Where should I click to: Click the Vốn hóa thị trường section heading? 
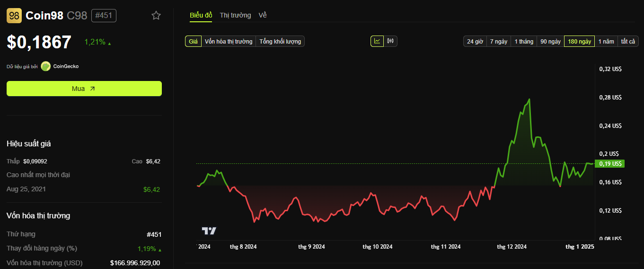[x=38, y=215]
